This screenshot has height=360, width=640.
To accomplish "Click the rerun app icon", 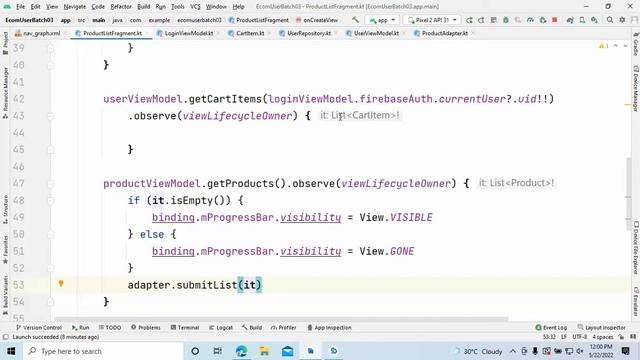I will [x=469, y=20].
